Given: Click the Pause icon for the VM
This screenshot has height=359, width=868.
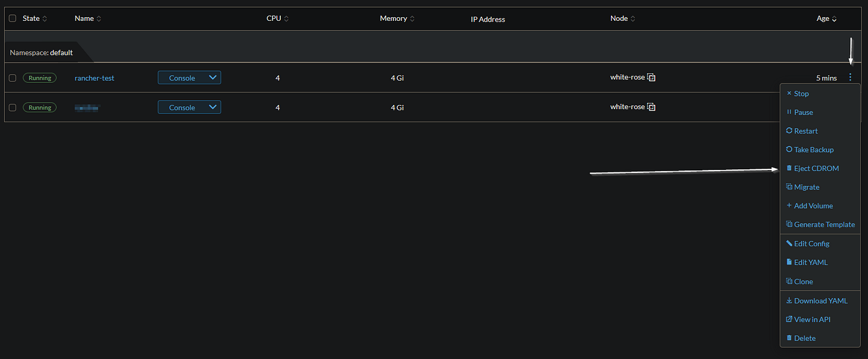Looking at the screenshot, I should [x=788, y=112].
